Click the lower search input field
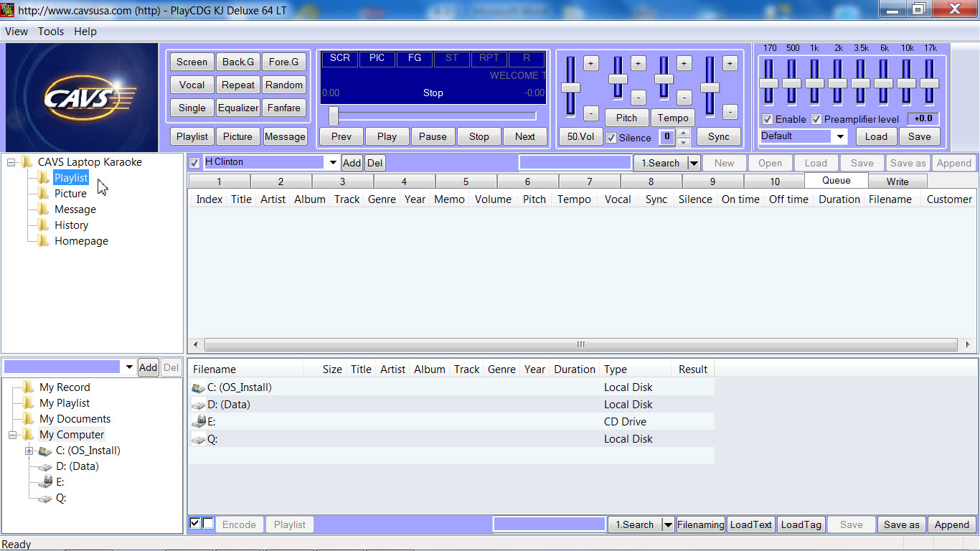The image size is (980, 551). pos(550,524)
